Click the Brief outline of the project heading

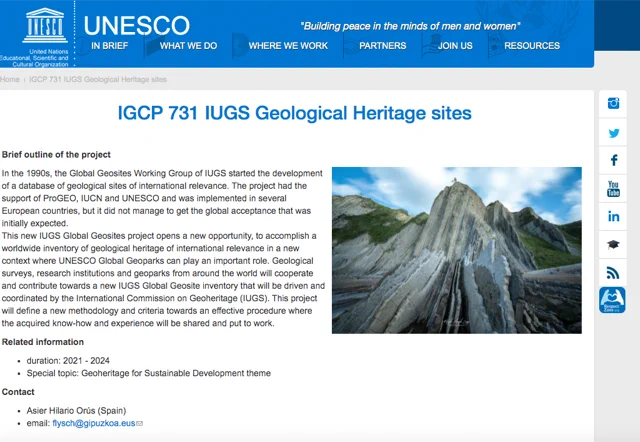56,155
